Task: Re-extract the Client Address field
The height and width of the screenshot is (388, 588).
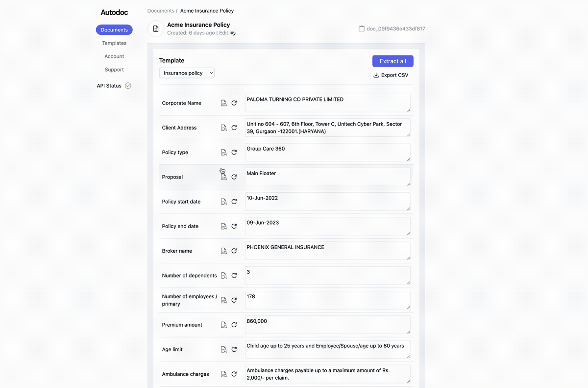Action: tap(234, 128)
